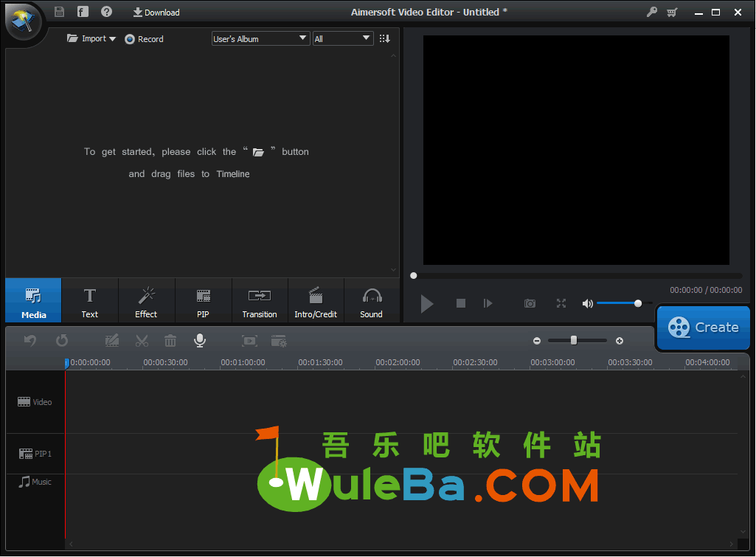Record voiceover with microphone icon
Screen dimensions: 756x557
pyautogui.click(x=200, y=340)
